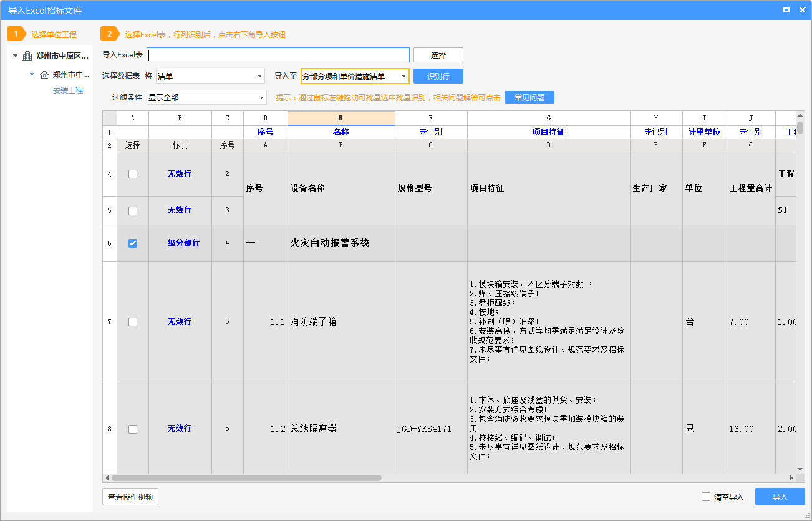Click 一级分部行 label in row 6
The width and height of the screenshot is (812, 521).
[180, 243]
